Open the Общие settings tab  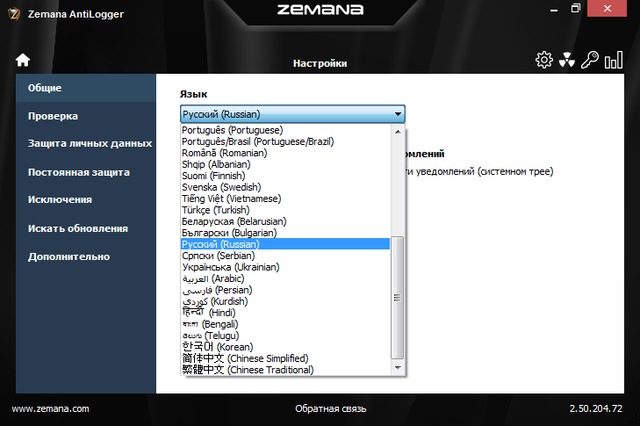(86, 88)
